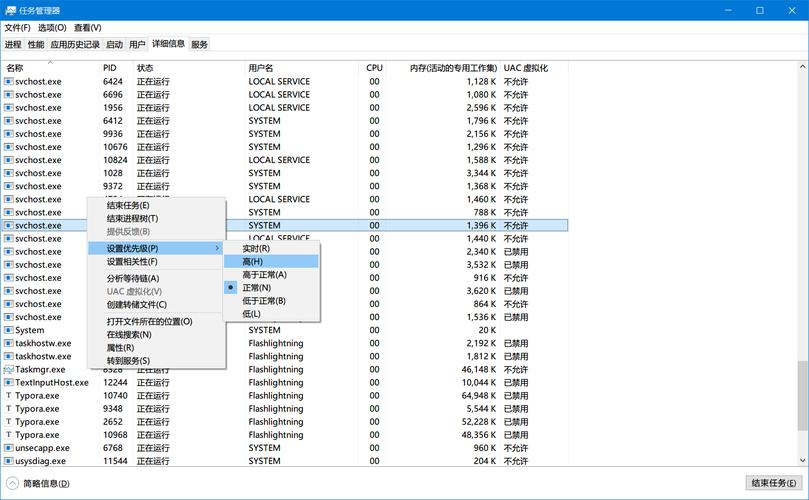Choose 在线搜索(N) in the context menu

pos(157,334)
